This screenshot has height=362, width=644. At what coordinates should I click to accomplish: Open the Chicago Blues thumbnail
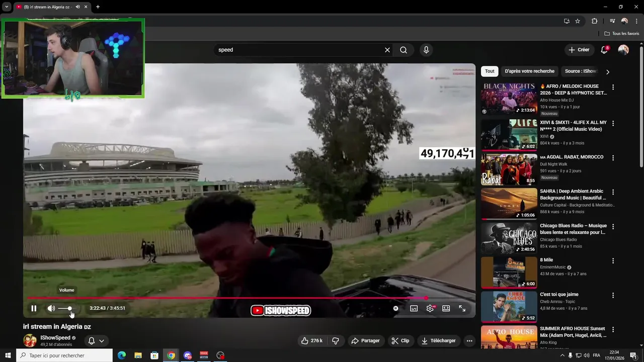509,238
